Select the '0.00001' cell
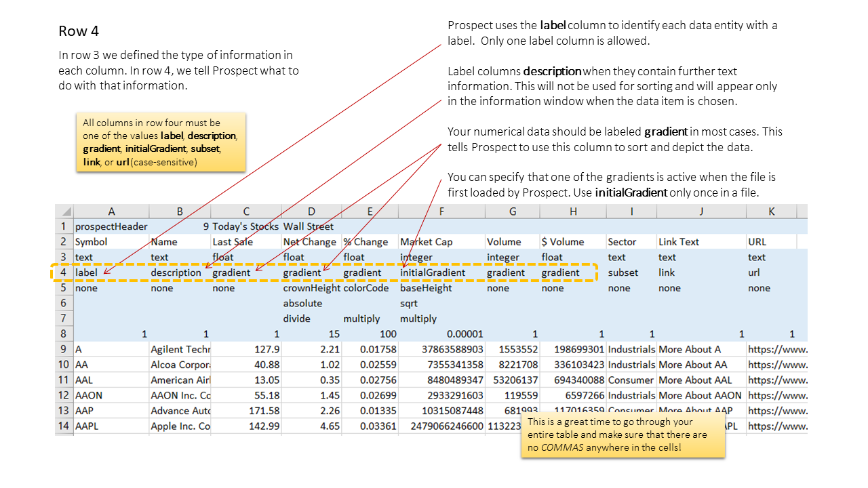This screenshot has width=868, height=488. [441, 334]
